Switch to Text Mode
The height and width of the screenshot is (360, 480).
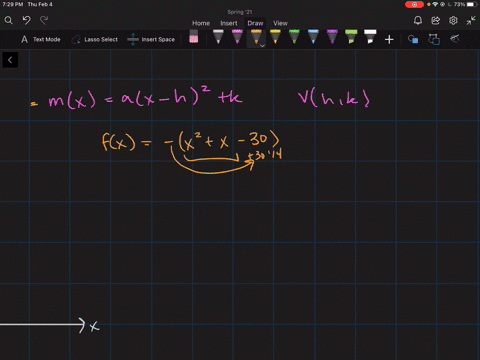click(x=41, y=39)
